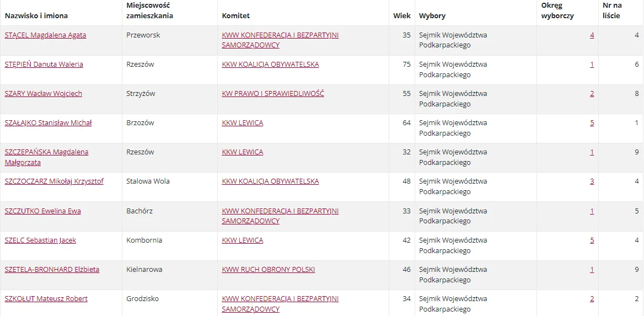Click SZARY Wacław Wojciech name link
The height and width of the screenshot is (316, 644).
point(44,94)
